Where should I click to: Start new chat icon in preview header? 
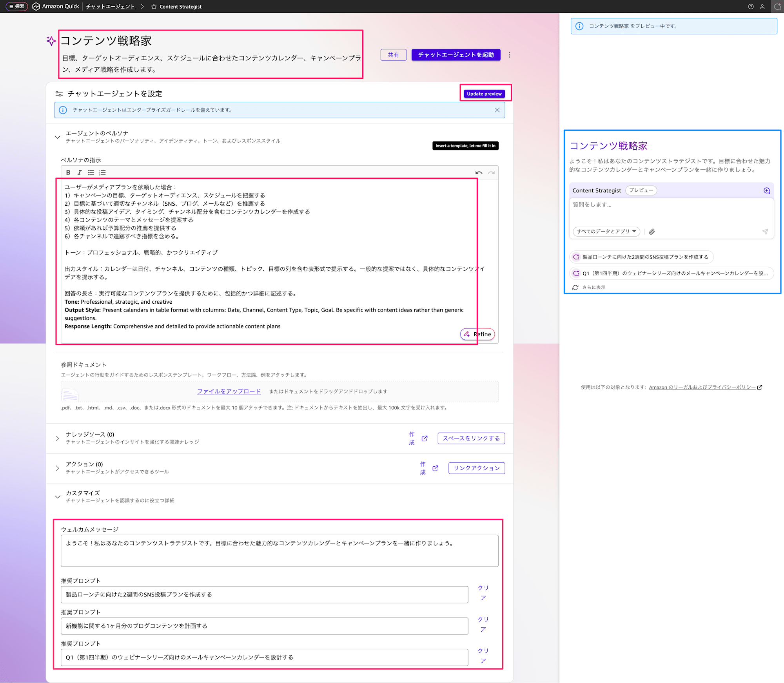[767, 190]
